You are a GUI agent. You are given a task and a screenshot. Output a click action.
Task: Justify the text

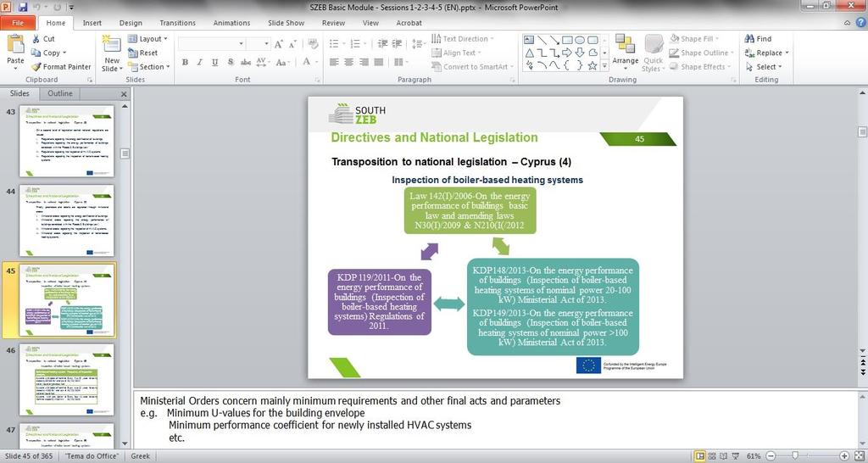[x=379, y=62]
